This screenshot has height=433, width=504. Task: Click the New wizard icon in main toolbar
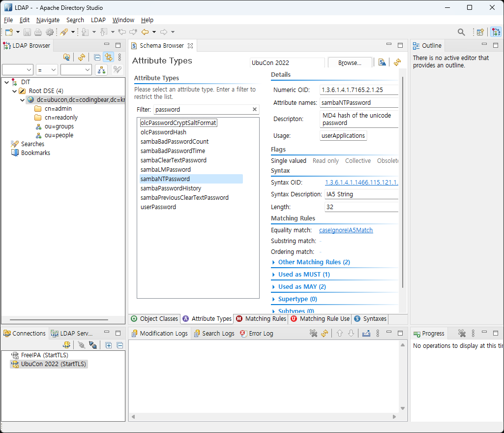[9, 32]
